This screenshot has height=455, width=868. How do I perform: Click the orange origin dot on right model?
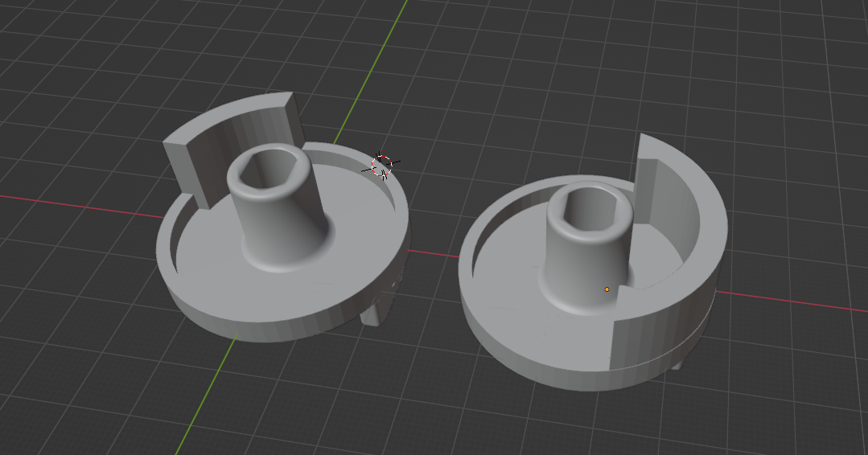[x=607, y=289]
